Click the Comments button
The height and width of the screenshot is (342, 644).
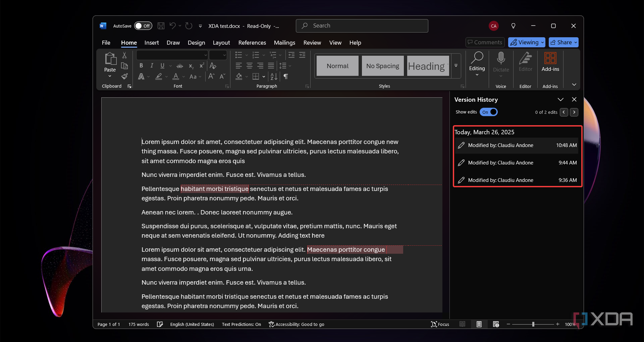pos(485,42)
